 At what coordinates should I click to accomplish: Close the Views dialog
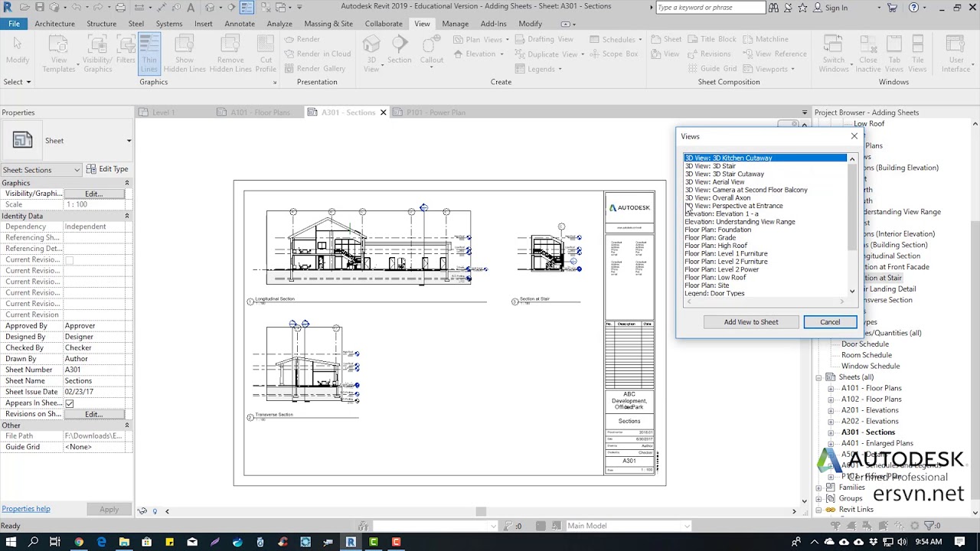854,136
